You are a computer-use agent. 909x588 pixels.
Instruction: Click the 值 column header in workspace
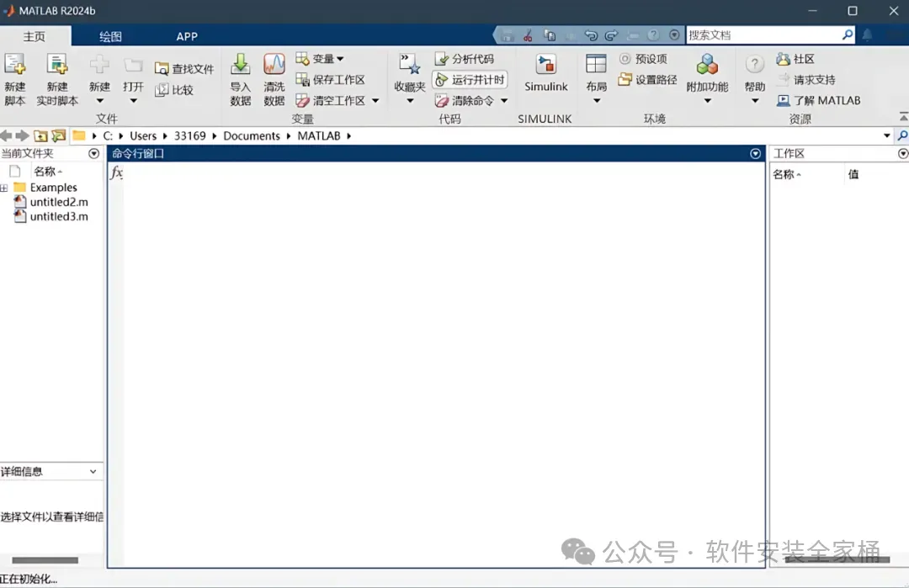tap(853, 174)
